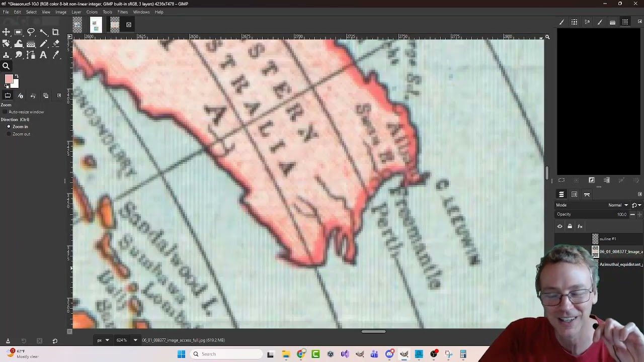Select the Text tool
Viewport: 644px width, 362px height.
coord(43,55)
